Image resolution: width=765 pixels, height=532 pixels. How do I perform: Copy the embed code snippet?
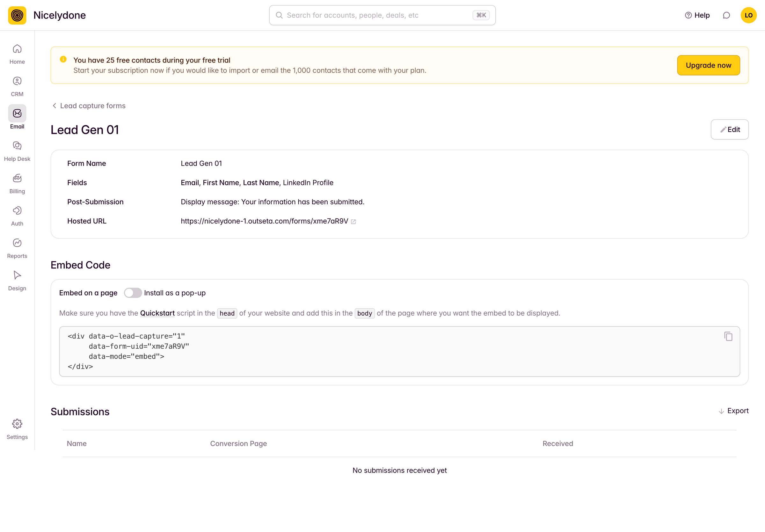728,336
